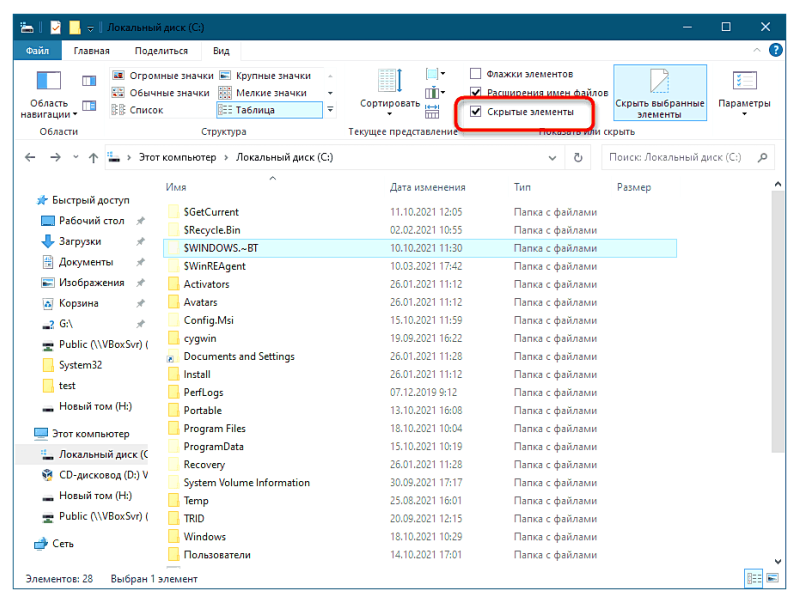Open recent locations dropdown arrow
Image resolution: width=800 pixels, height=603 pixels.
click(x=76, y=157)
